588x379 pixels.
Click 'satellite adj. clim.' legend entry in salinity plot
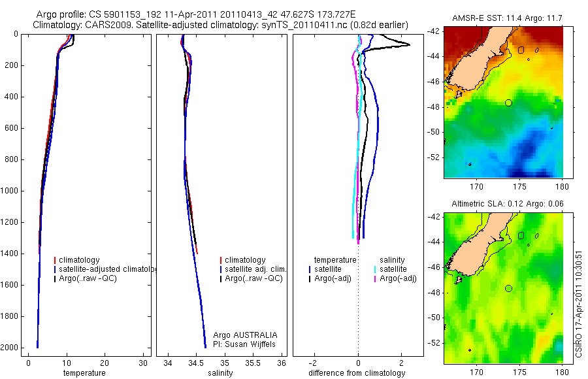255,269
